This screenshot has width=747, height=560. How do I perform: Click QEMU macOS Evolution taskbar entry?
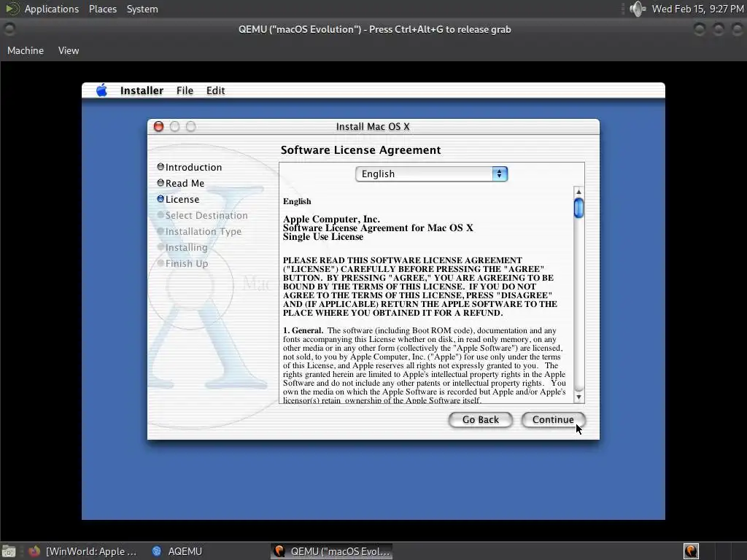[332, 551]
